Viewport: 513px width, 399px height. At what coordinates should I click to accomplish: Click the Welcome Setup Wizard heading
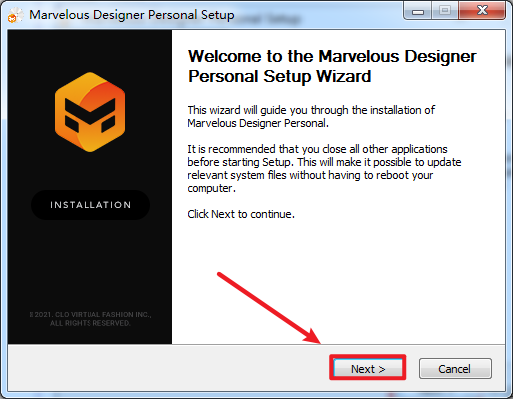point(332,66)
